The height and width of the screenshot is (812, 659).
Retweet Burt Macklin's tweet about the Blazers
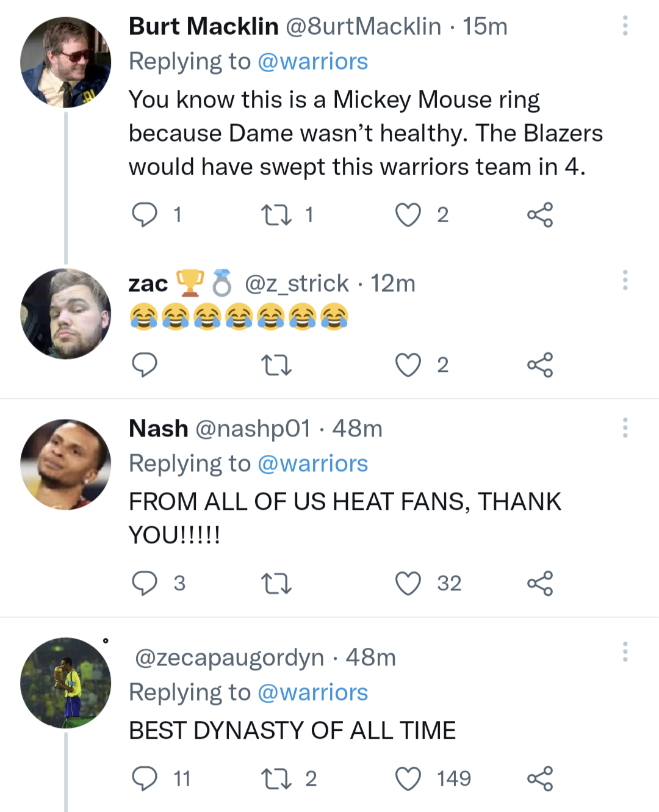point(276,215)
